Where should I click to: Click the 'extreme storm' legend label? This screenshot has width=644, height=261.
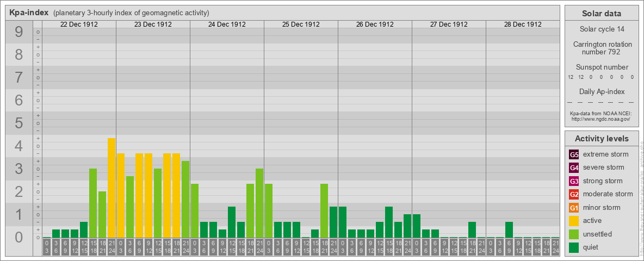pyautogui.click(x=606, y=155)
